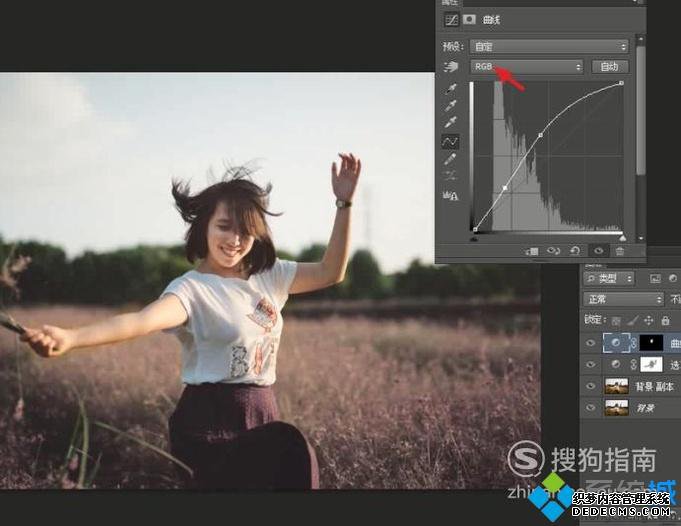Viewport: 681px width, 526px height.
Task: Toggle the adjustment visibility eye in Curves panel
Action: pyautogui.click(x=599, y=251)
